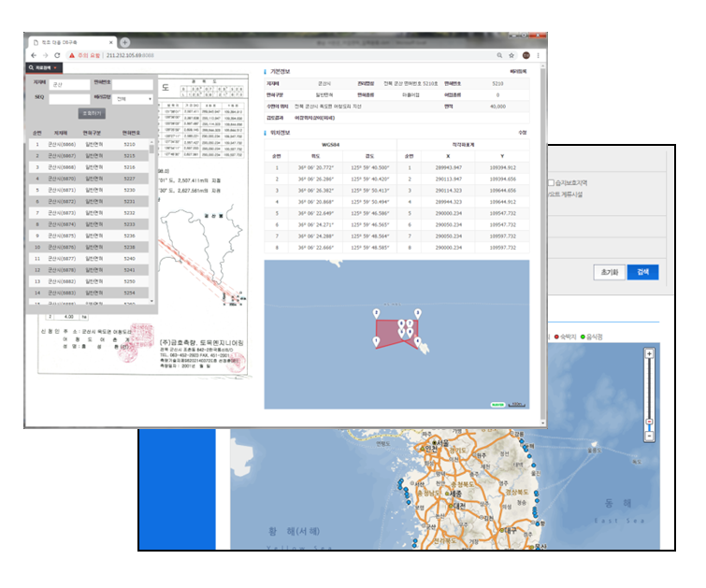Screen dimensions: 706x588
Task: Click map marker 3 at the polygon's top right
Action: (x=418, y=313)
